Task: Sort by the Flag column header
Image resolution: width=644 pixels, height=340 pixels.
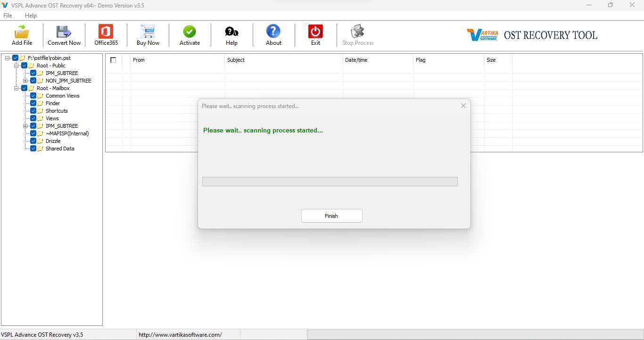Action: (x=449, y=60)
